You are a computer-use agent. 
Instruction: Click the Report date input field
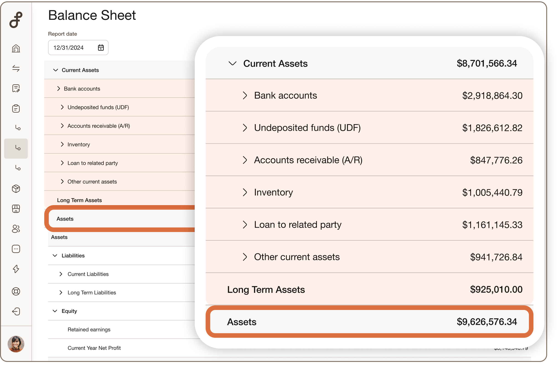click(73, 48)
